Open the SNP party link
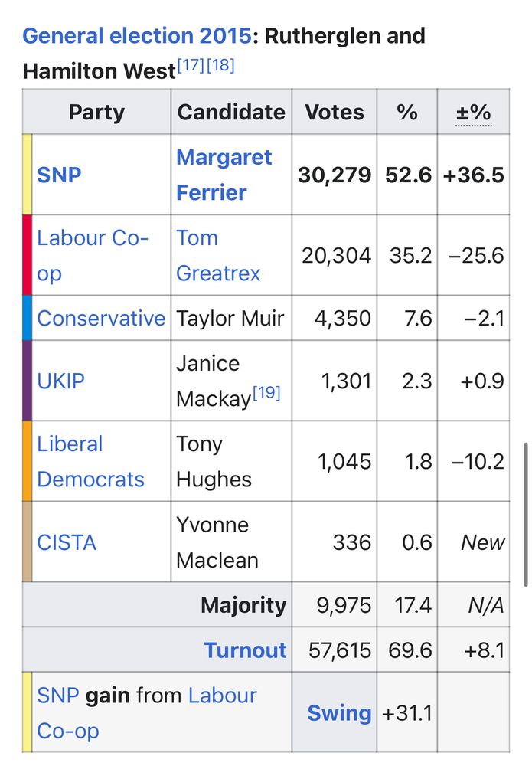The width and height of the screenshot is (532, 766). (x=59, y=175)
